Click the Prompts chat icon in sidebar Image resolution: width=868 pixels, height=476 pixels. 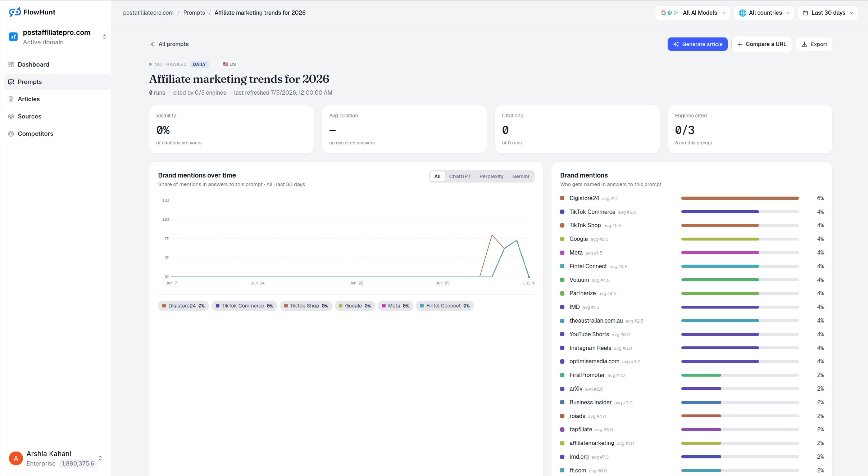click(x=11, y=82)
